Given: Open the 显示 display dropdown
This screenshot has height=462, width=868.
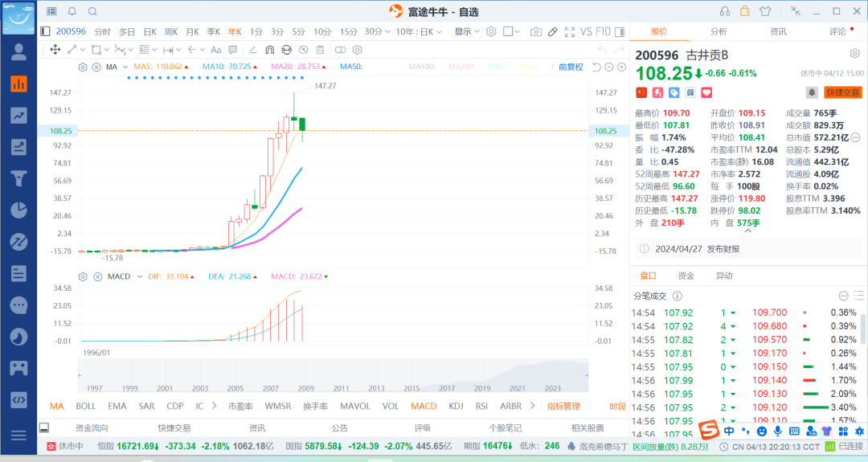Looking at the screenshot, I should (467, 32).
